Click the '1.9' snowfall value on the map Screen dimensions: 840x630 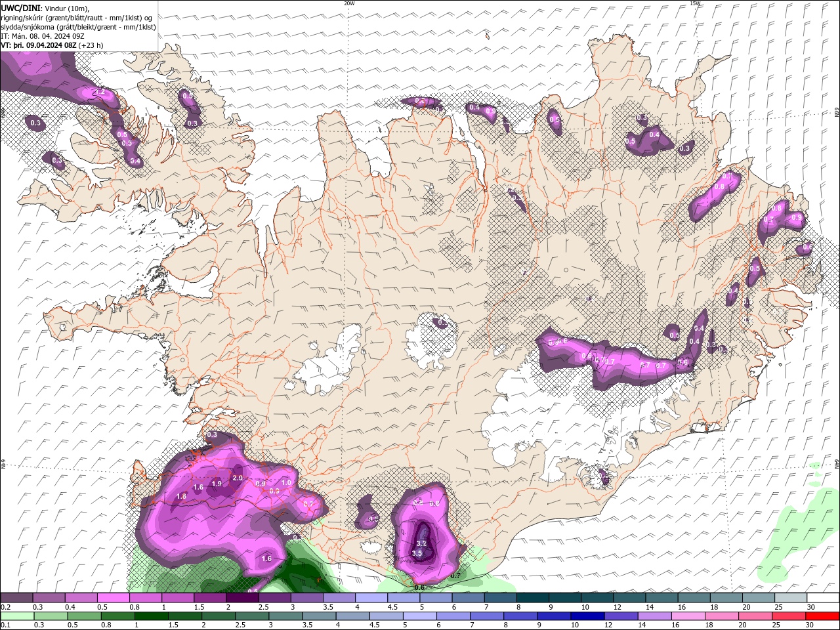[x=217, y=484]
